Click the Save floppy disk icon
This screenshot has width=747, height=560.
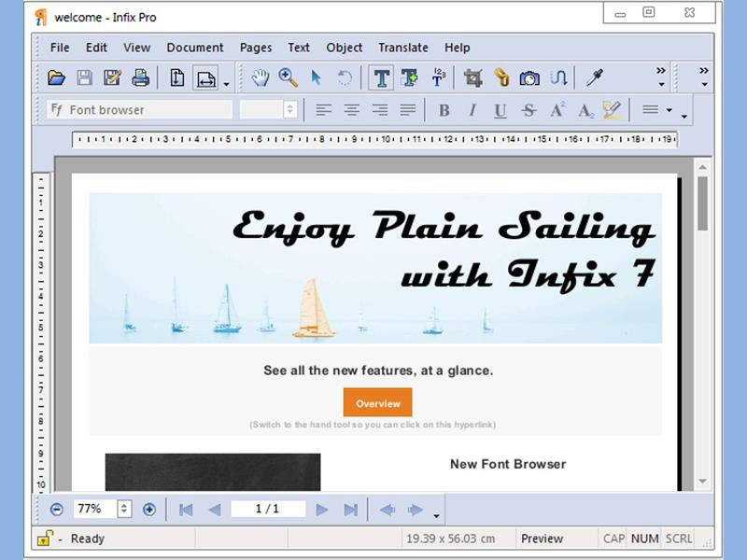coord(84,77)
